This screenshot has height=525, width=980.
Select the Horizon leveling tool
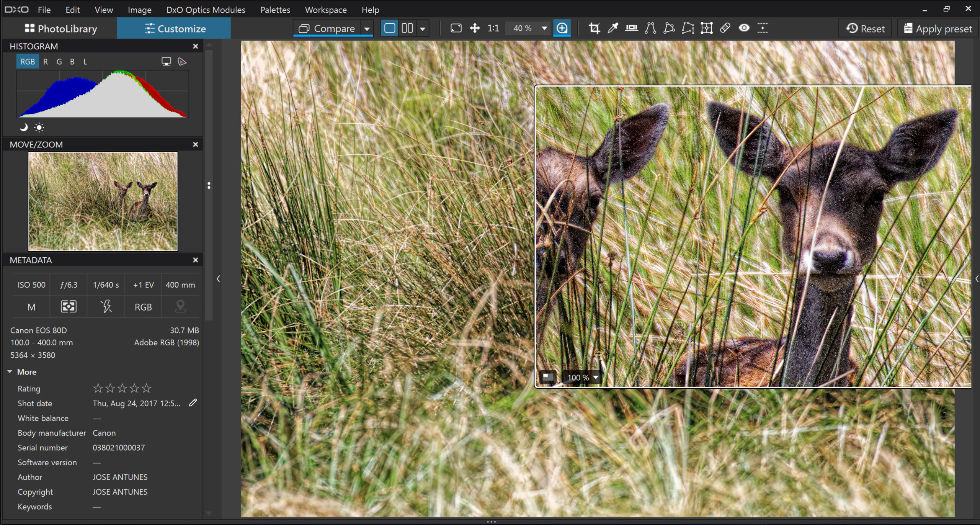coord(631,28)
